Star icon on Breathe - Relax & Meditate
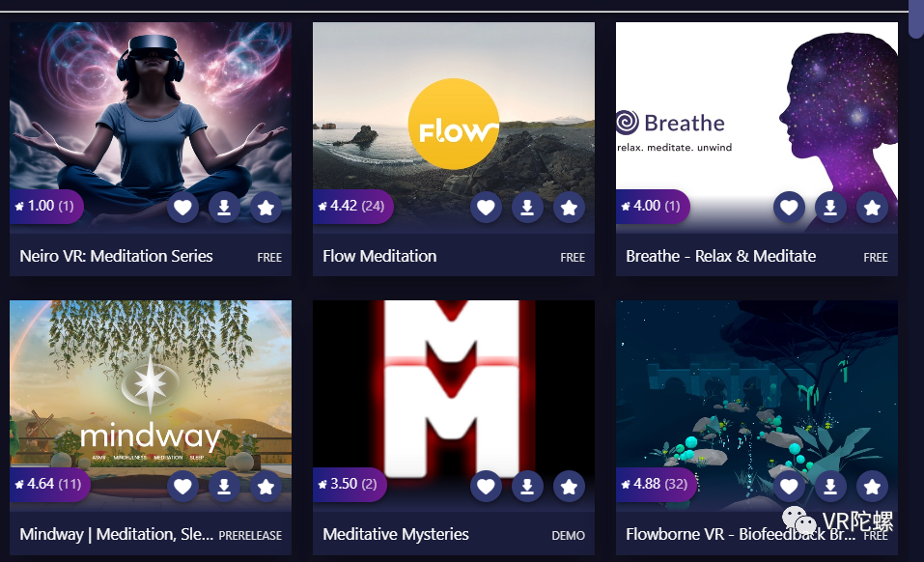924x562 pixels. click(x=872, y=208)
